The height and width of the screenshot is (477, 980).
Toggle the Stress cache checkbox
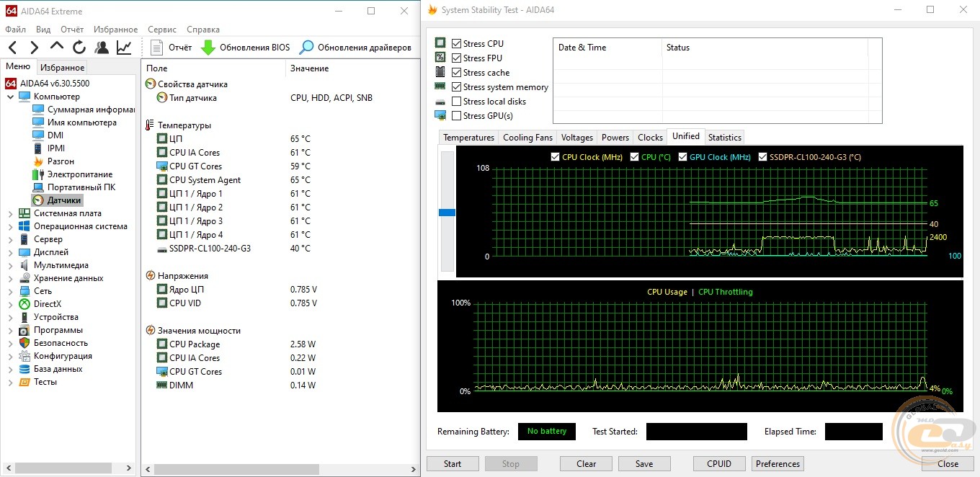[456, 73]
